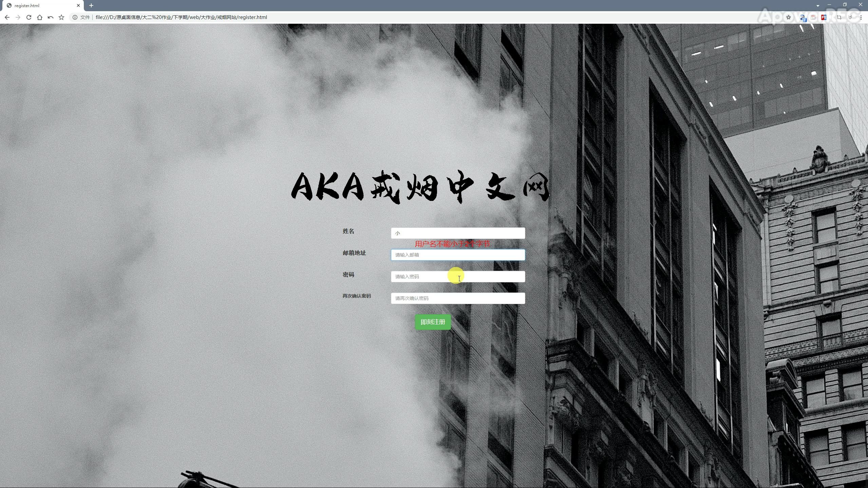
Task: Open the browser three-dot menu
Action: pyautogui.click(x=861, y=17)
